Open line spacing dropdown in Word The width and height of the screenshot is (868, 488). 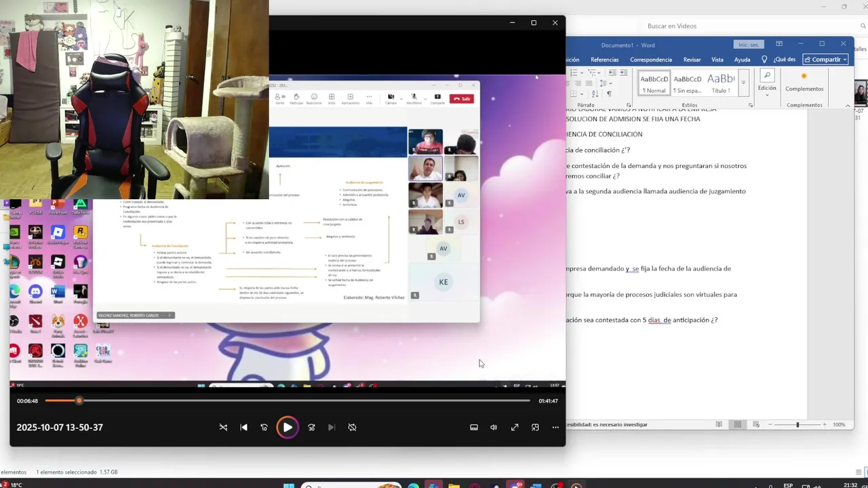click(610, 83)
